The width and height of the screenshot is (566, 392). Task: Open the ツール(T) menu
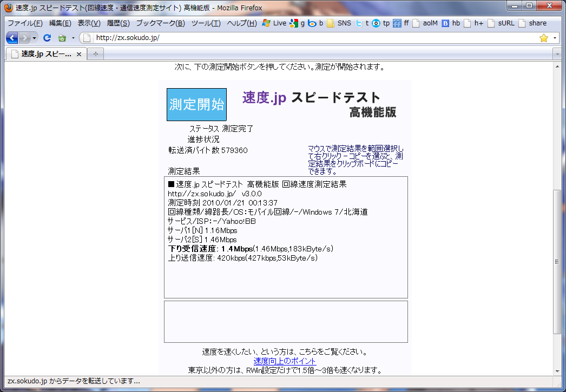pos(206,23)
